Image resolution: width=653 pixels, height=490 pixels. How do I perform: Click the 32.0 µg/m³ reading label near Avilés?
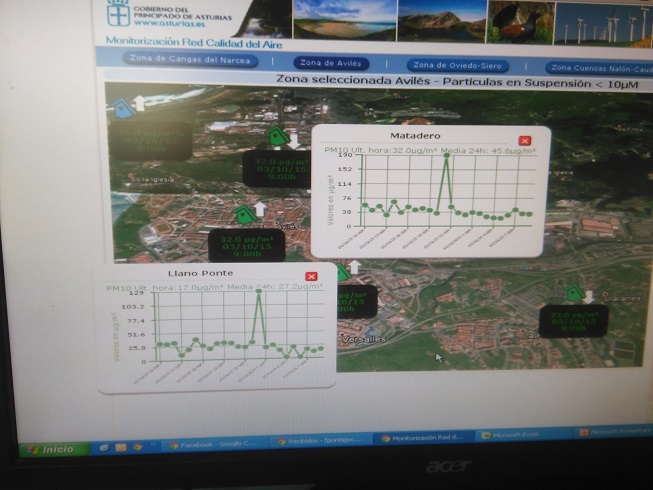pos(246,244)
